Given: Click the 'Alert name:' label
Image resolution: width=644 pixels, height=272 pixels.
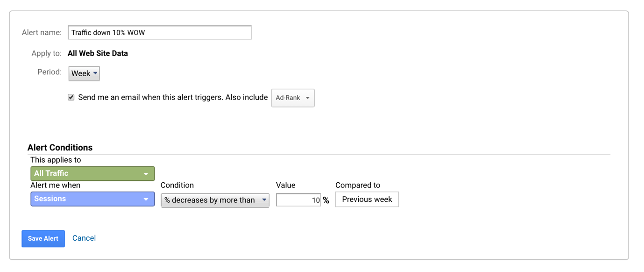Looking at the screenshot, I should tap(42, 33).
